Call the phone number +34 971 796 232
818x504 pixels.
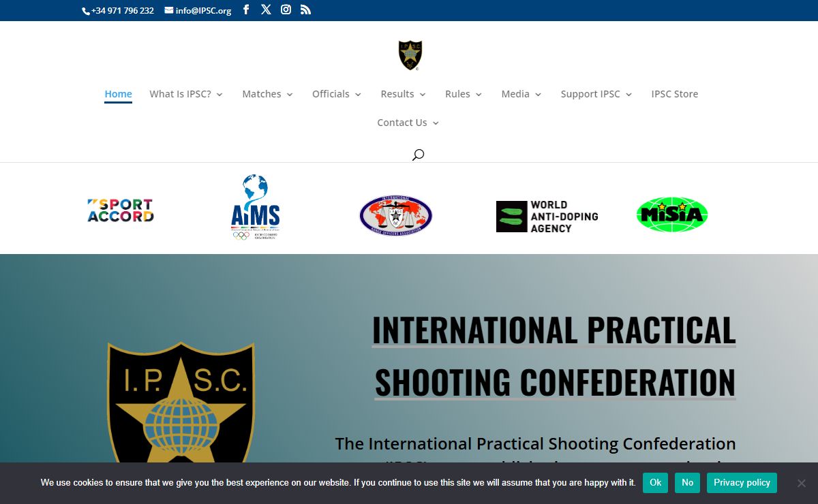pos(123,10)
